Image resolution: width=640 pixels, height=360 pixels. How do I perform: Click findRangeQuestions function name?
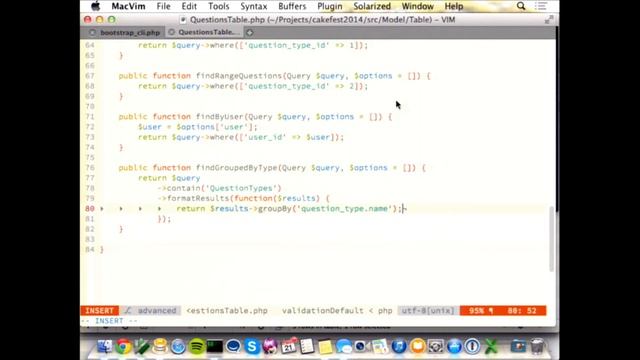tap(239, 76)
